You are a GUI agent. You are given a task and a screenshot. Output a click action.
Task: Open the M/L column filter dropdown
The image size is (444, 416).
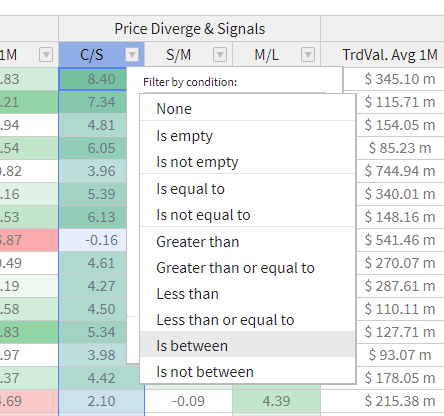tap(308, 54)
